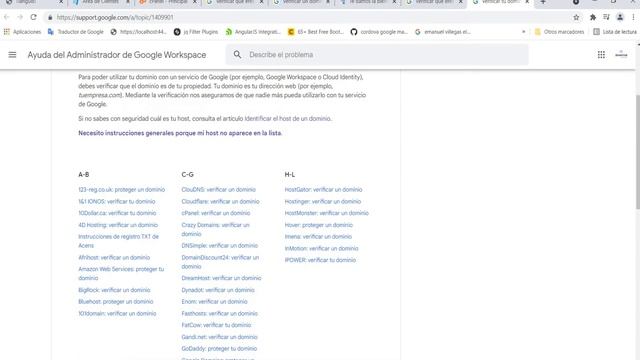Image resolution: width=640 pixels, height=360 pixels.
Task: Open Hostinger verificar un dominio
Action: coord(323,201)
